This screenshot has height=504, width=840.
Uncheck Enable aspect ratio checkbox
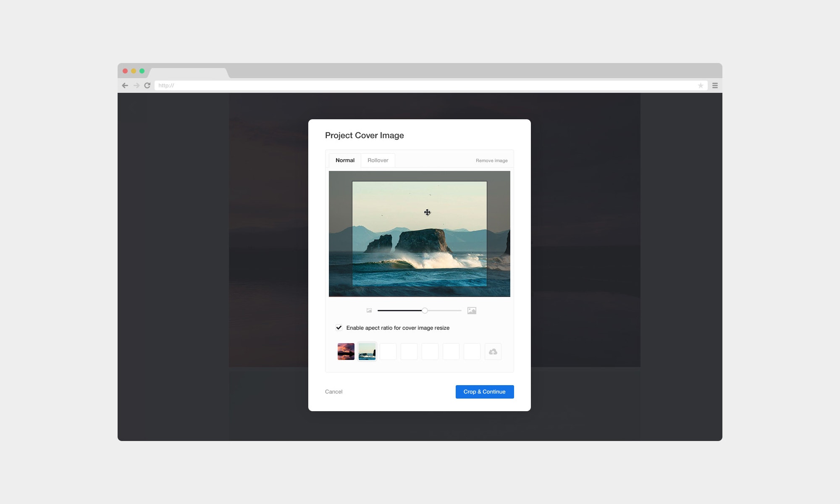point(339,328)
